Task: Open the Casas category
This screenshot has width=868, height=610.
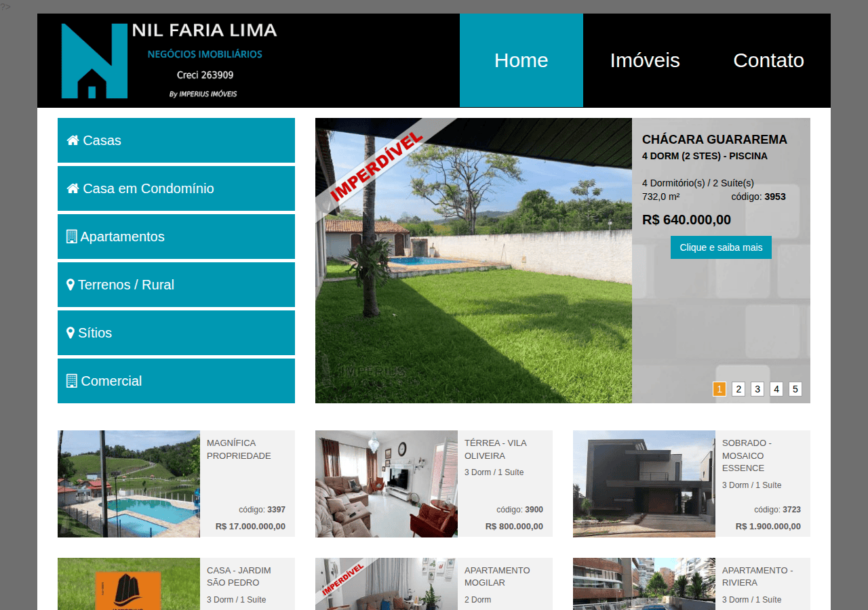Action: pyautogui.click(x=176, y=140)
